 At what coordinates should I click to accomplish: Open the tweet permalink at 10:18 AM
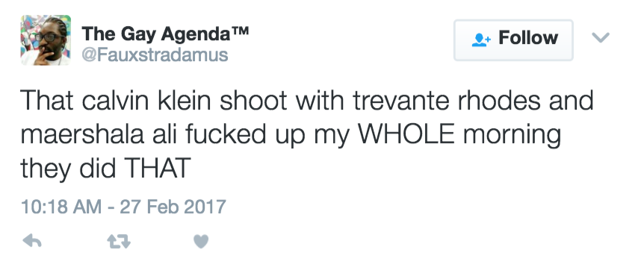coord(61,206)
